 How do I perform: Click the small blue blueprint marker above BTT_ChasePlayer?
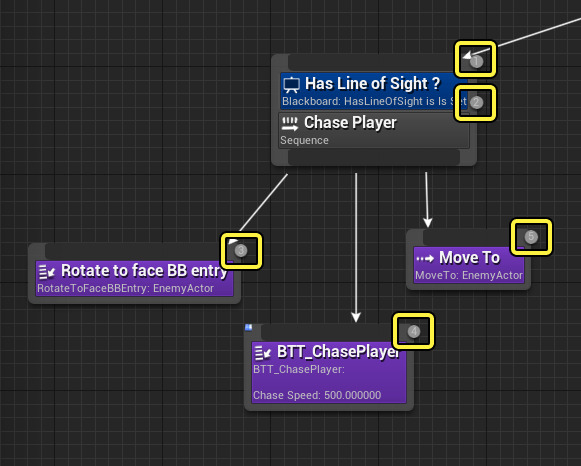pyautogui.click(x=249, y=327)
